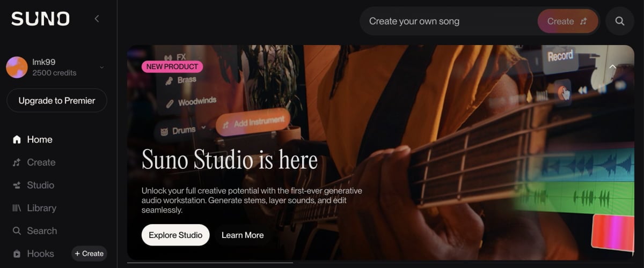Screen dimensions: 644x268
Task: Focus the Create your own song field
Action: pos(451,21)
